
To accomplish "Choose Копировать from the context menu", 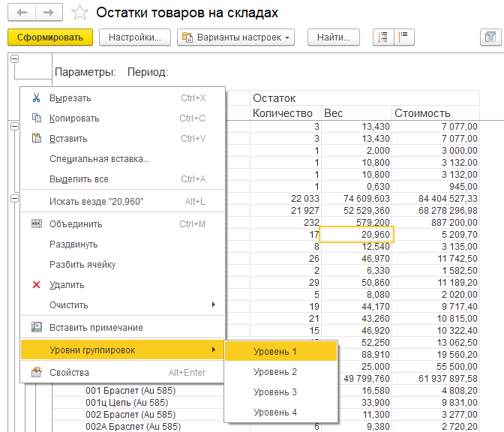I will point(122,118).
